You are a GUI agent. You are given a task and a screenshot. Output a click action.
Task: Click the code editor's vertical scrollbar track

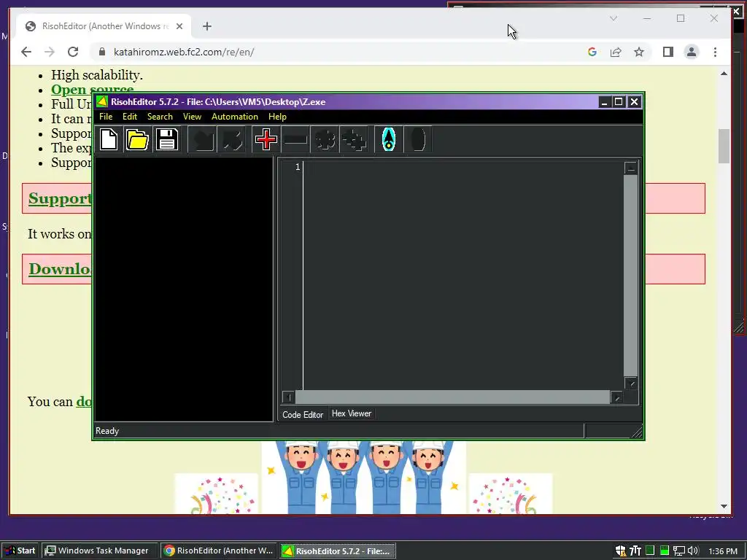click(x=630, y=276)
